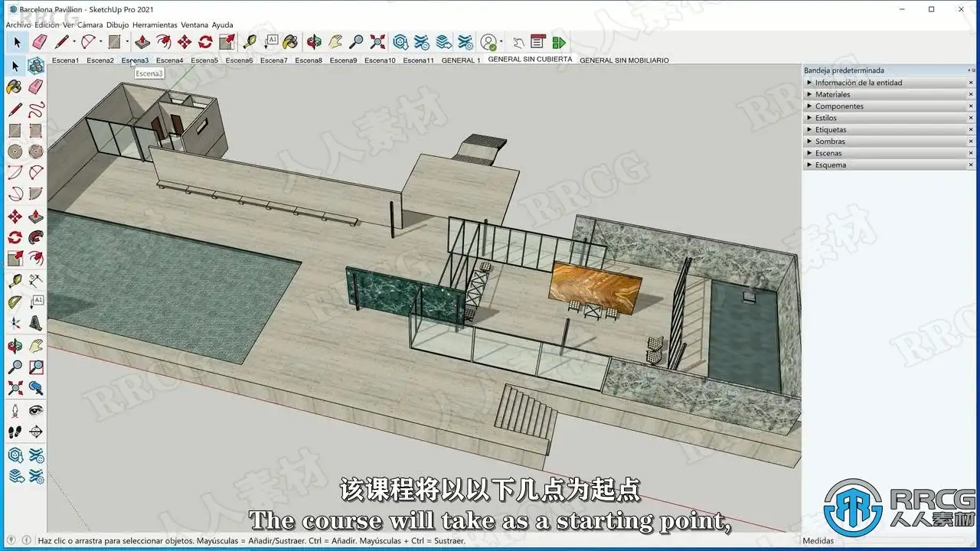Image resolution: width=980 pixels, height=551 pixels.
Task: Click the Previous view tool
Action: (36, 389)
